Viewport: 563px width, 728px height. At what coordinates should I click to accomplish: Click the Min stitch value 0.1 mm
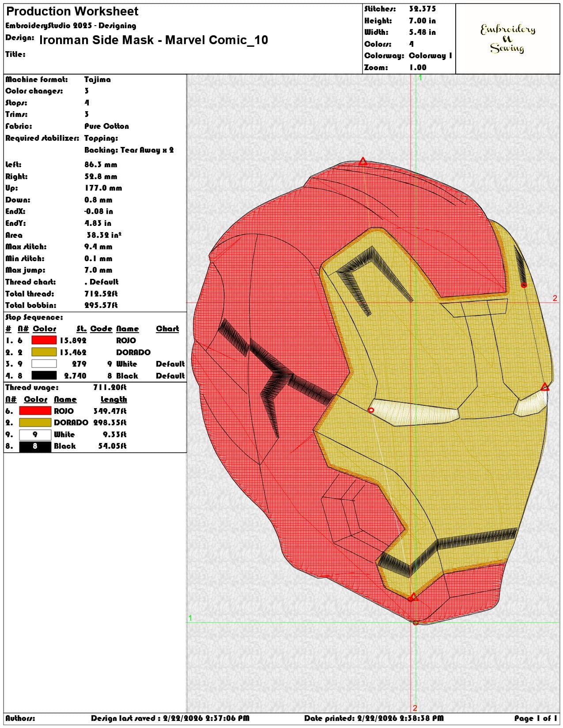(x=98, y=259)
